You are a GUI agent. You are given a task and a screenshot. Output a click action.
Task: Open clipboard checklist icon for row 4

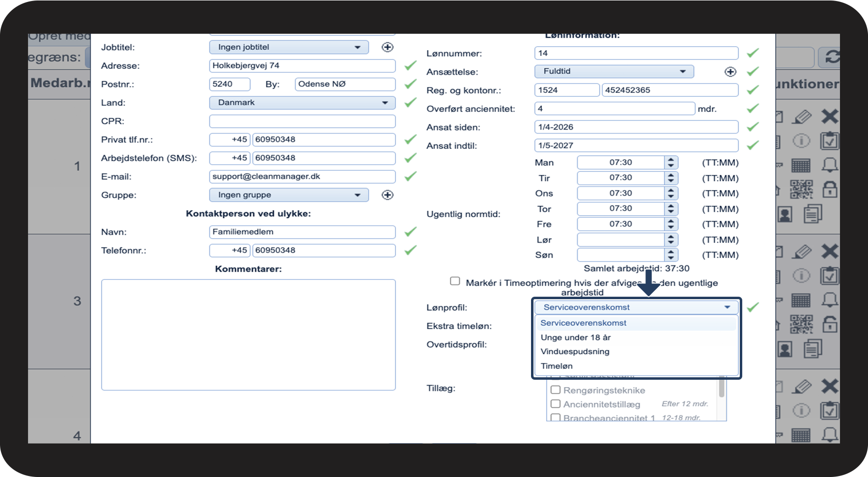830,410
